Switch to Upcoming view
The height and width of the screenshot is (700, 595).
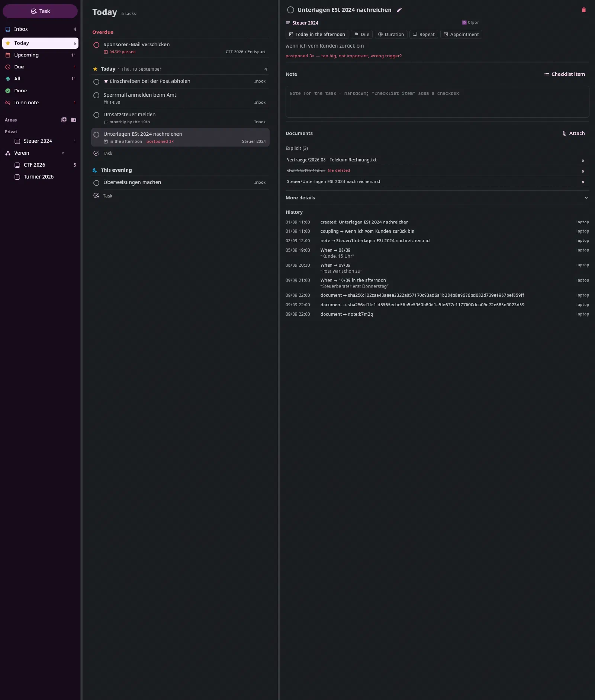[x=40, y=55]
